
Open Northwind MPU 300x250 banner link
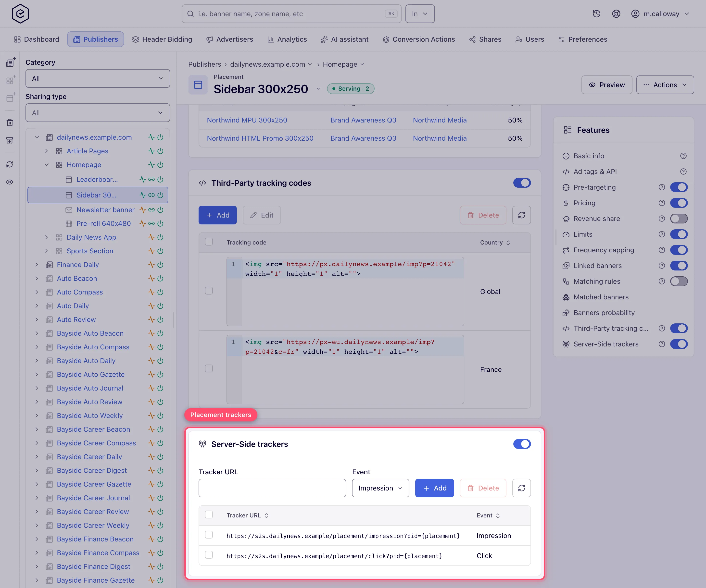[247, 120]
